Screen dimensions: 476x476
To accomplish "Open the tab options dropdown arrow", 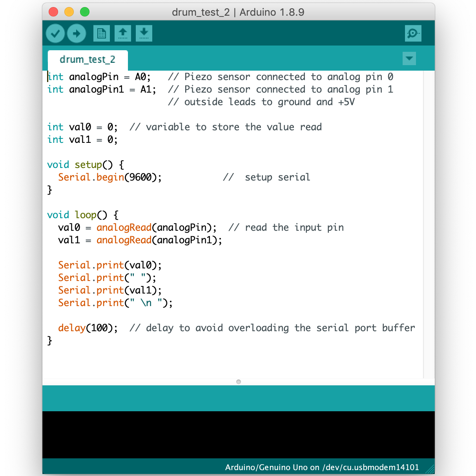I will [409, 58].
